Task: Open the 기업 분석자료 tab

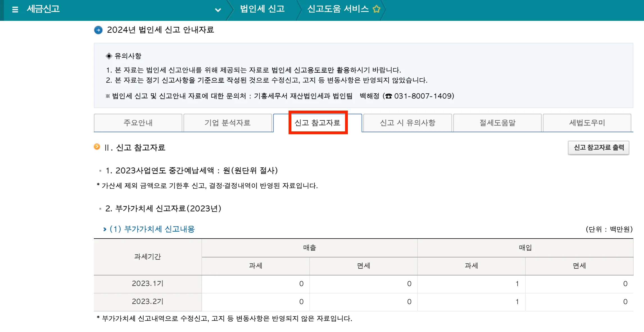Action: (x=228, y=123)
